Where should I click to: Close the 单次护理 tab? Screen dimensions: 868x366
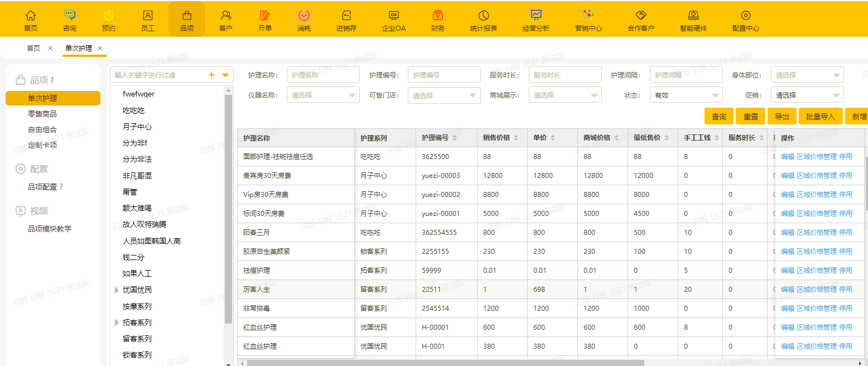pyautogui.click(x=100, y=49)
